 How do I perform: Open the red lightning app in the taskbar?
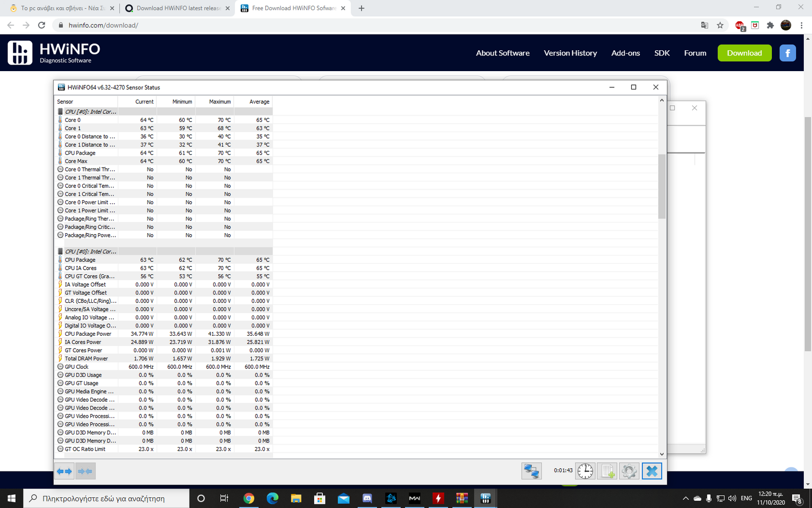tap(438, 498)
